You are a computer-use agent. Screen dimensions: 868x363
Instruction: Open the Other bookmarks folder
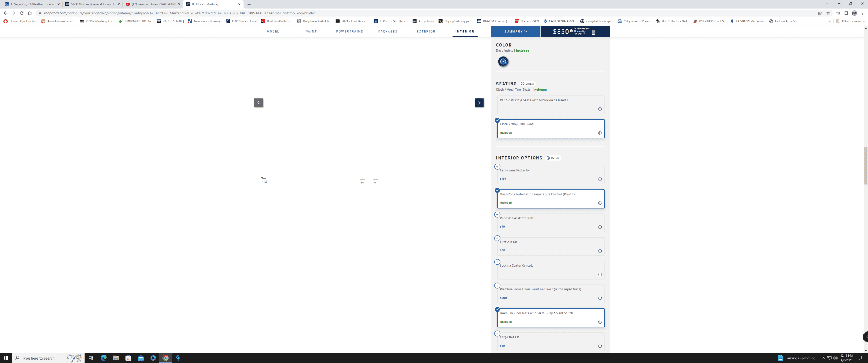850,21
